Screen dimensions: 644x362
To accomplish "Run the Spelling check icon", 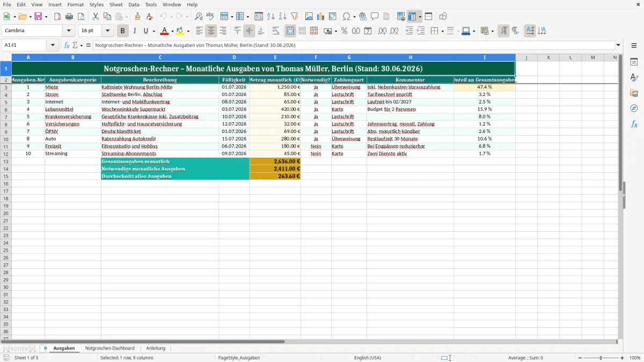I will point(210,17).
